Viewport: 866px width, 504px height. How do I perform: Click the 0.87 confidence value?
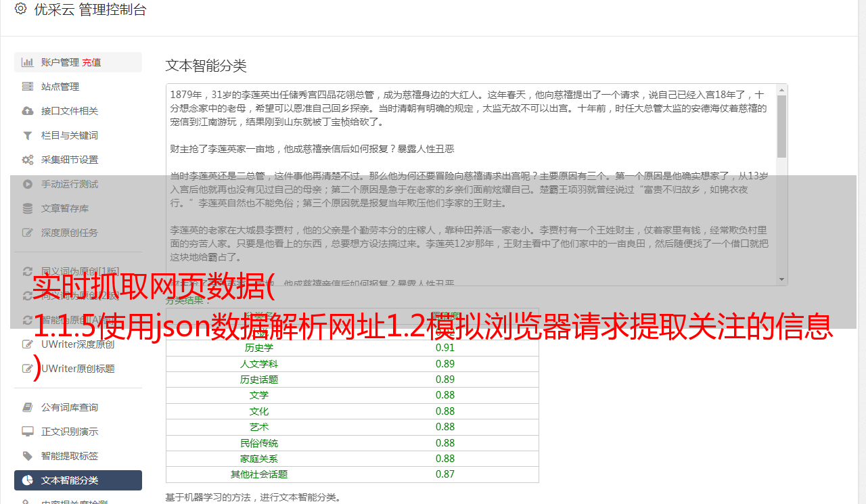(x=445, y=474)
